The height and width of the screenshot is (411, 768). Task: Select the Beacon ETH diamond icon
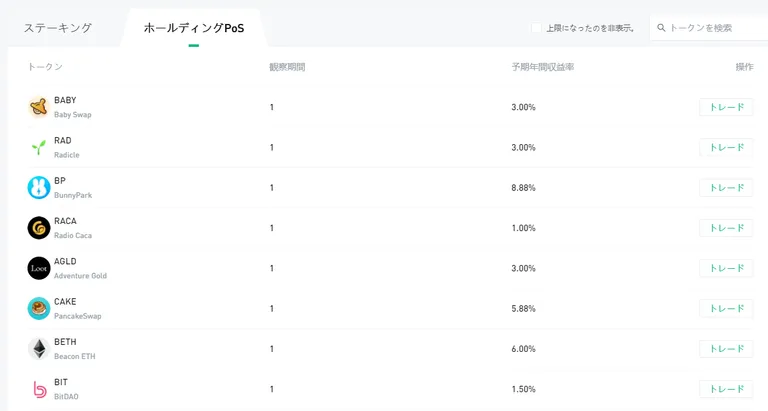pyautogui.click(x=39, y=349)
